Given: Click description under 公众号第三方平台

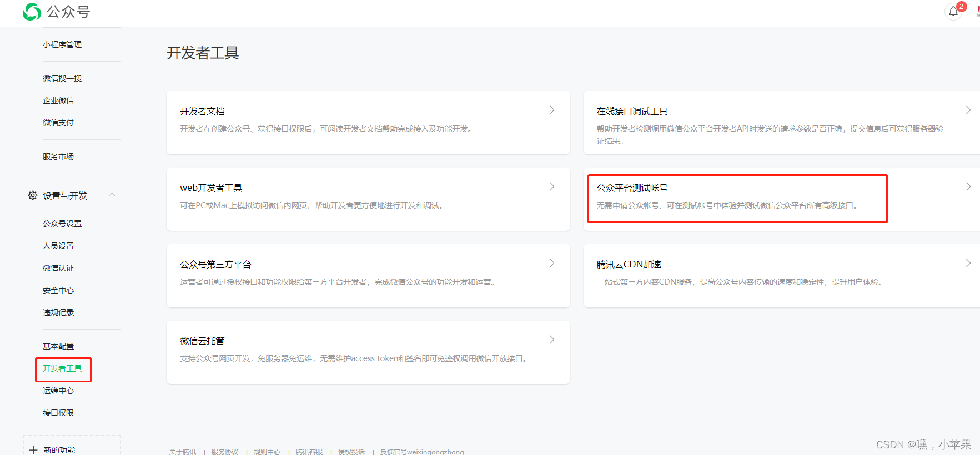Looking at the screenshot, I should (x=339, y=282).
